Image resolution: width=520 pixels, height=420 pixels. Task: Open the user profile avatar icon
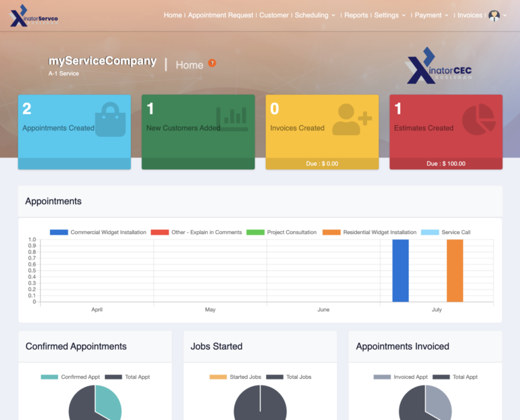(x=494, y=16)
